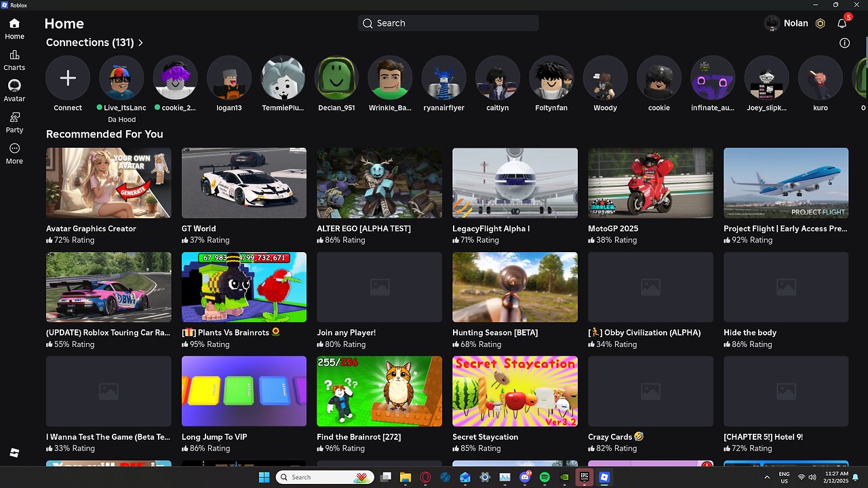Open the Wrinkle_Ba friend avatar
868x488 pixels.
(390, 78)
